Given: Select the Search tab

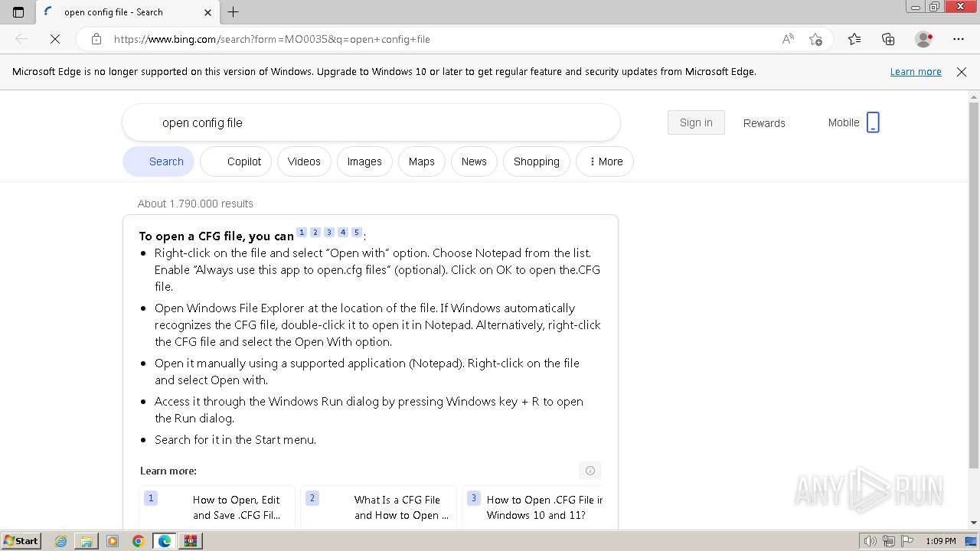Looking at the screenshot, I should 158,161.
